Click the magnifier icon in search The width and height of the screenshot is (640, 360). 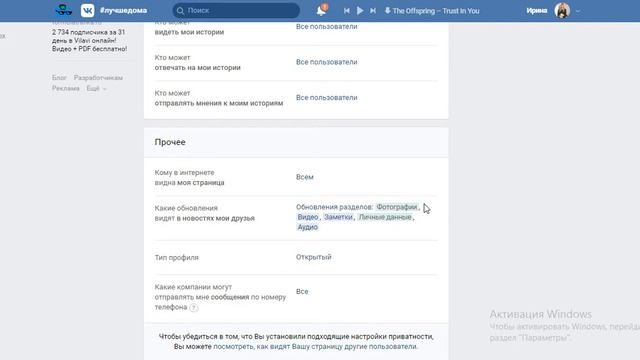click(x=180, y=11)
